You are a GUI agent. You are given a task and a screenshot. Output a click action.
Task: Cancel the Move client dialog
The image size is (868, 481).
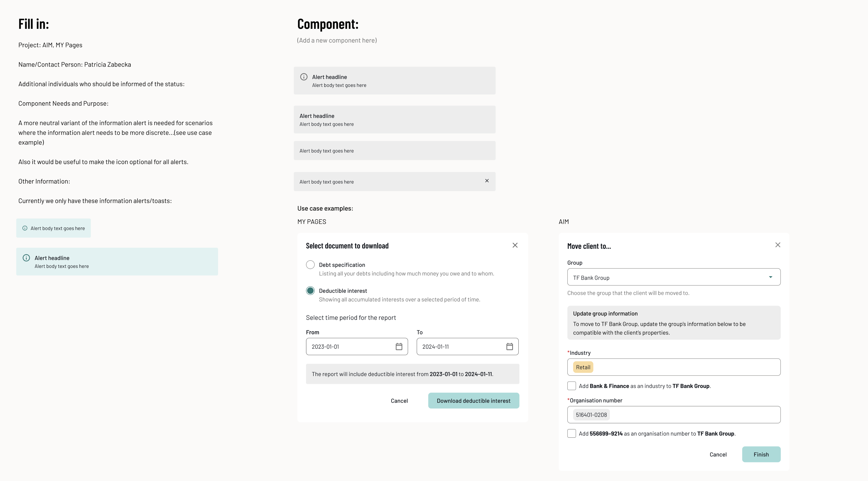click(718, 454)
